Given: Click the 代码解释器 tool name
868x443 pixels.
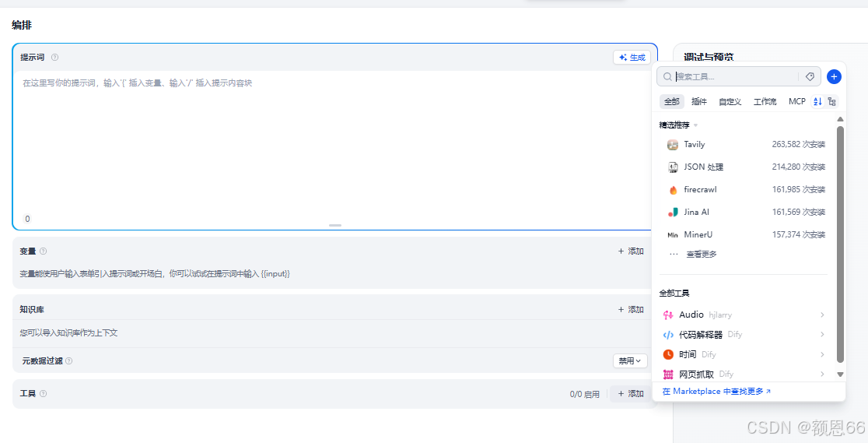Looking at the screenshot, I should click(x=701, y=334).
